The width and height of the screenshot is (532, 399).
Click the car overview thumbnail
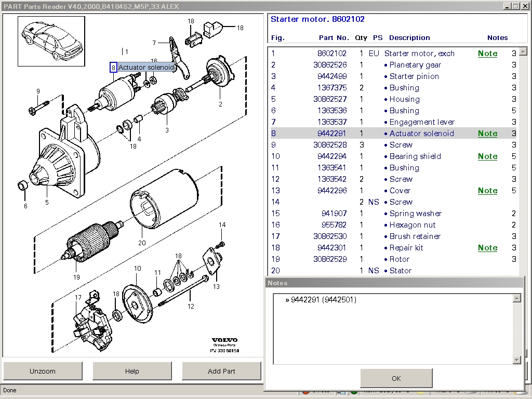point(51,41)
